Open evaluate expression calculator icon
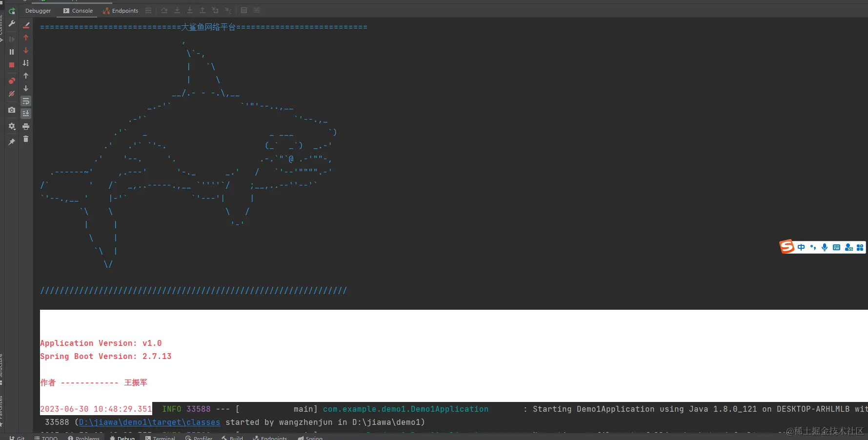Screen dimensions: 868x440 click(x=244, y=10)
